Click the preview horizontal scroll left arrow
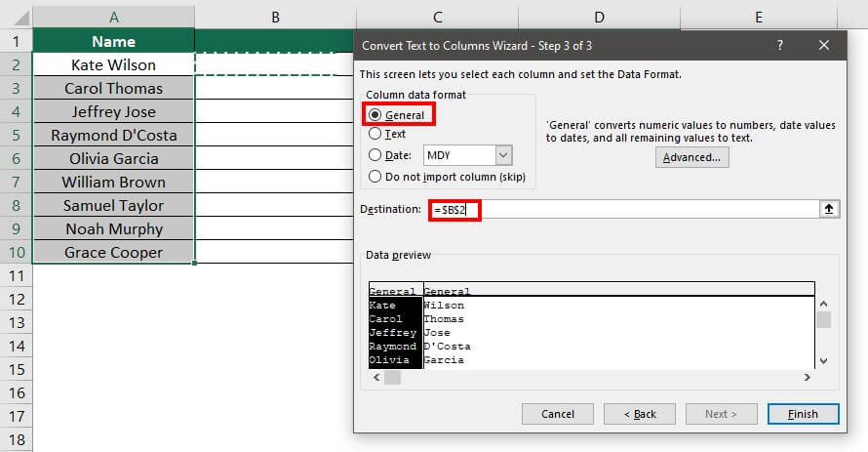The image size is (868, 452). point(376,377)
